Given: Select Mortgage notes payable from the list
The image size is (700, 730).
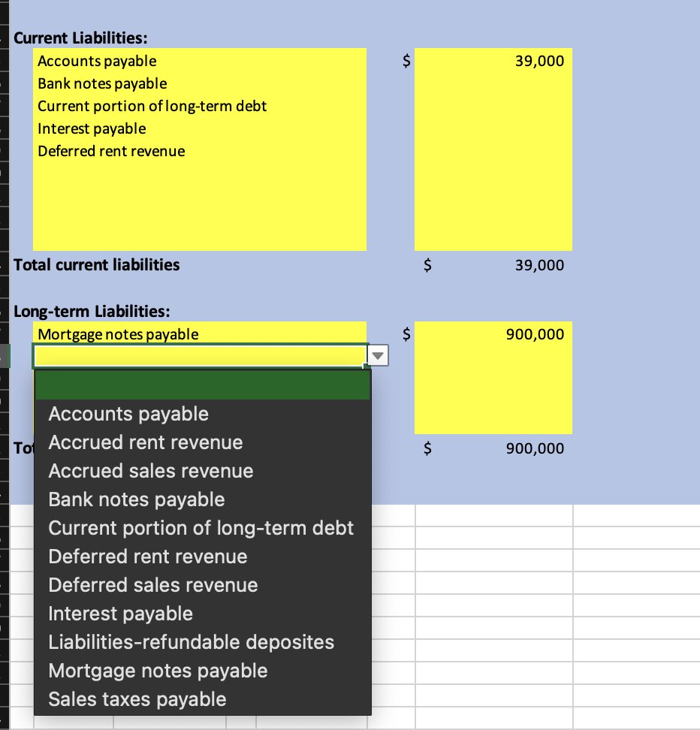Looking at the screenshot, I should pyautogui.click(x=158, y=671).
